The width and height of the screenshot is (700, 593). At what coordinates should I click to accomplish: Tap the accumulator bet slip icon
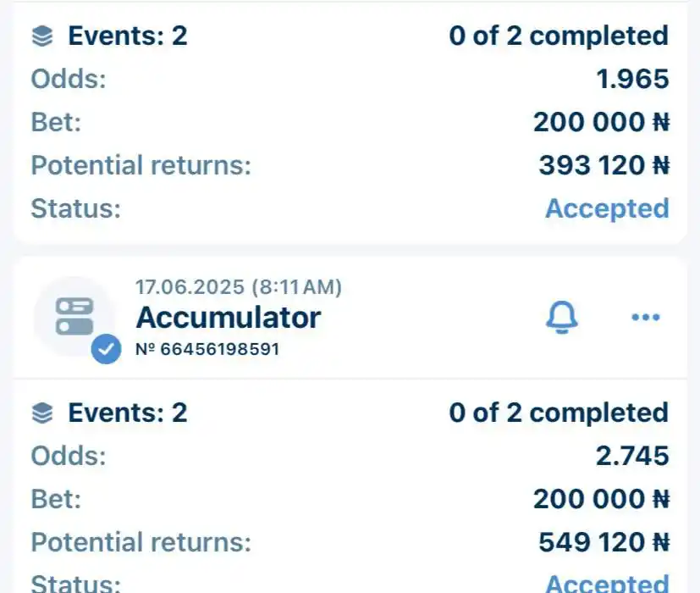pyautogui.click(x=74, y=316)
